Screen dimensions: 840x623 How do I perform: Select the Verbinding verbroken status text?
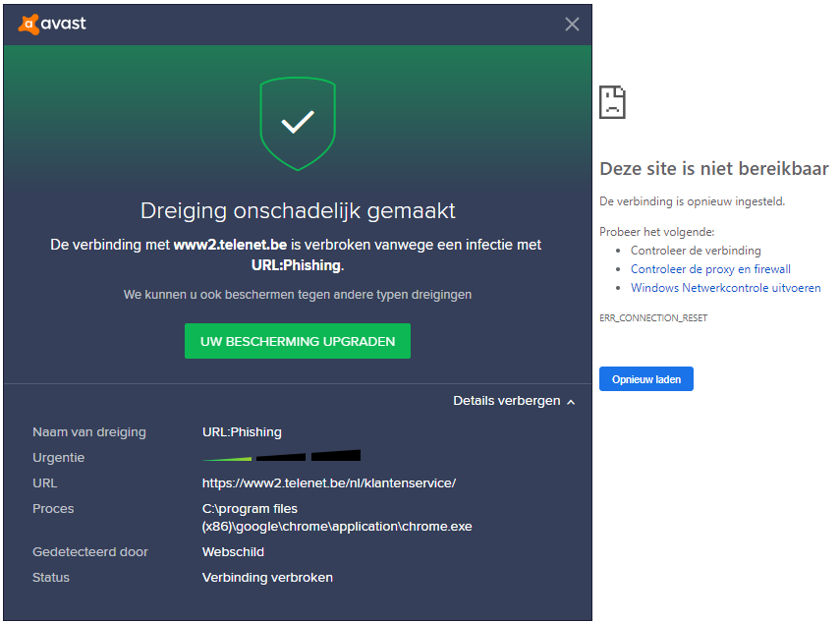coord(267,578)
